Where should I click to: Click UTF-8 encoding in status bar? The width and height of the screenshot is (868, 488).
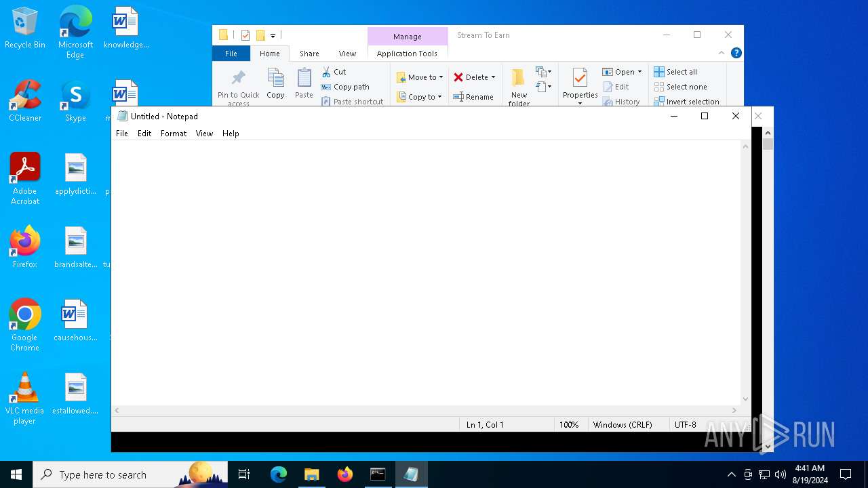tap(685, 425)
